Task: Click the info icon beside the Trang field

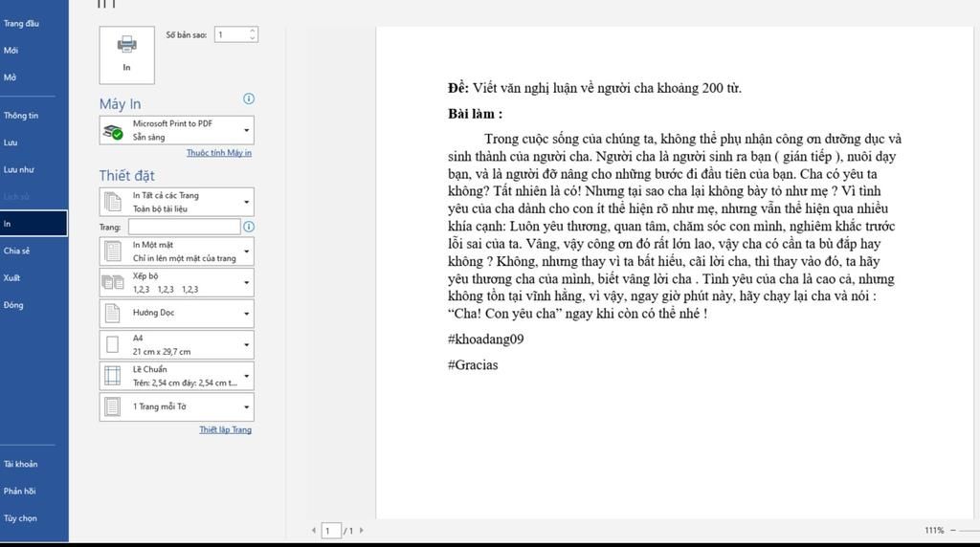Action: pos(249,227)
